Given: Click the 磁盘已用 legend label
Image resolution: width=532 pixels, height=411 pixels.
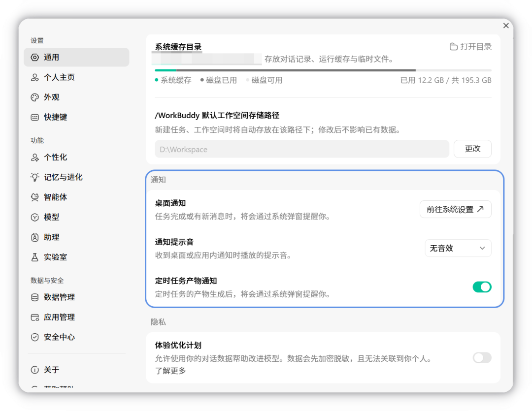Looking at the screenshot, I should tap(219, 80).
